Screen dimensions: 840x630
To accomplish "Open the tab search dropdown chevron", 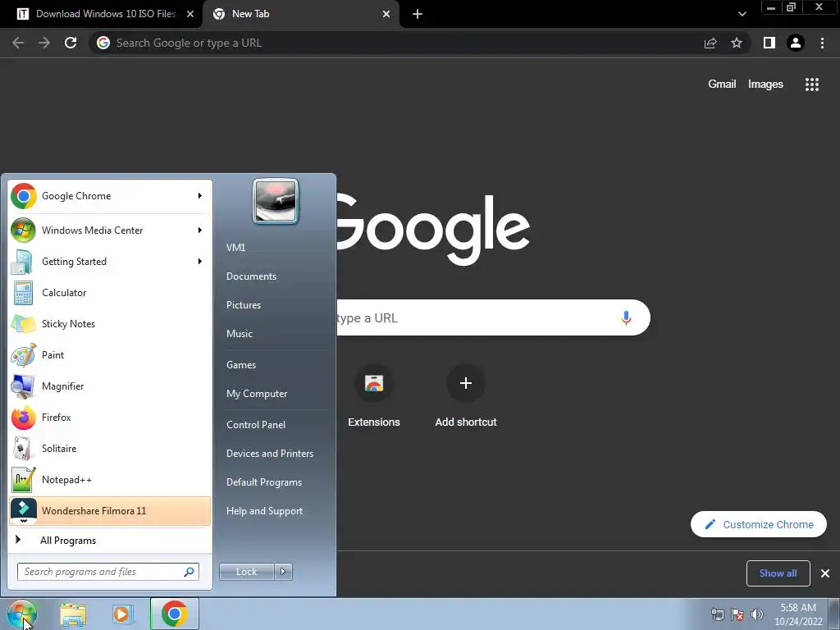I will tap(742, 14).
